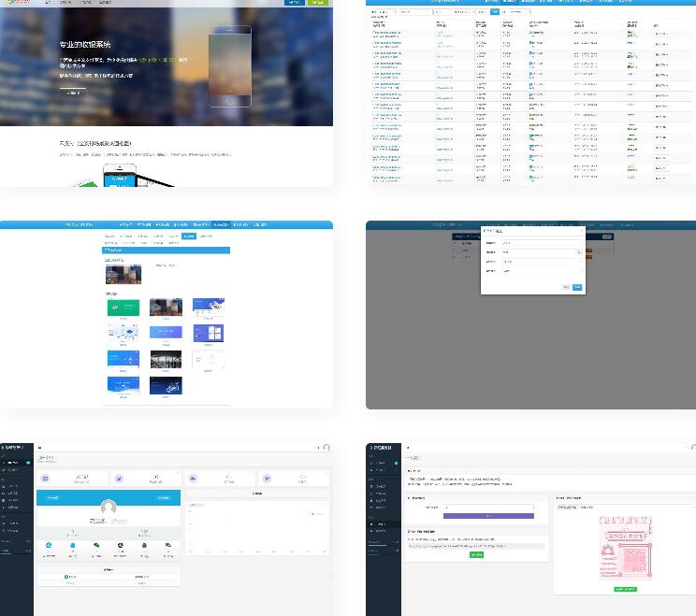The height and width of the screenshot is (616, 696).
Task: Click the grey profile picture on the blue card
Action: 109,508
